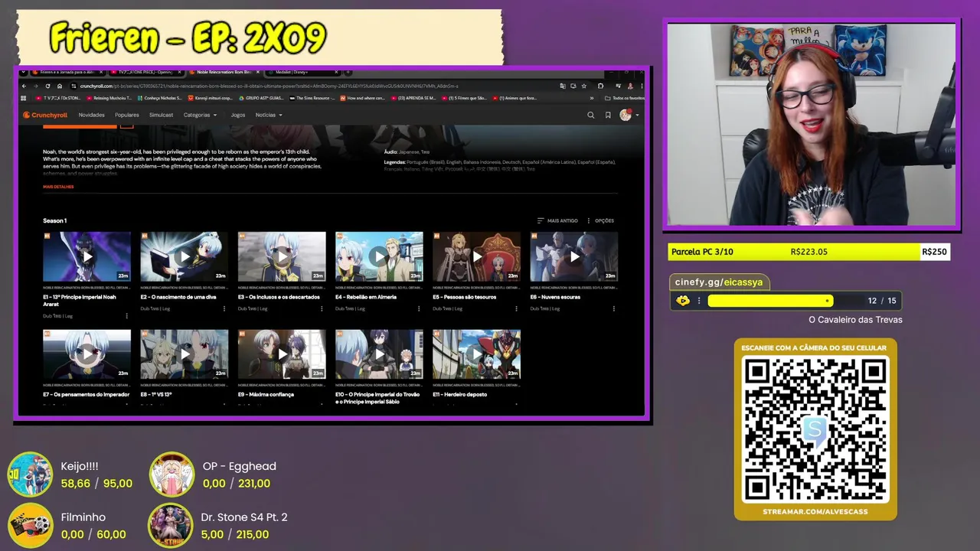Open the Season 1 selector

click(x=54, y=220)
